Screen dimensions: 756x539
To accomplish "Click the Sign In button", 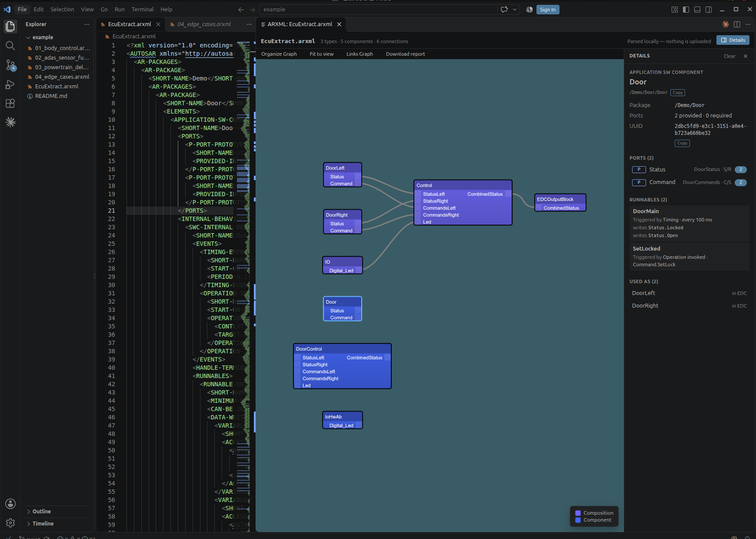I will pos(548,9).
